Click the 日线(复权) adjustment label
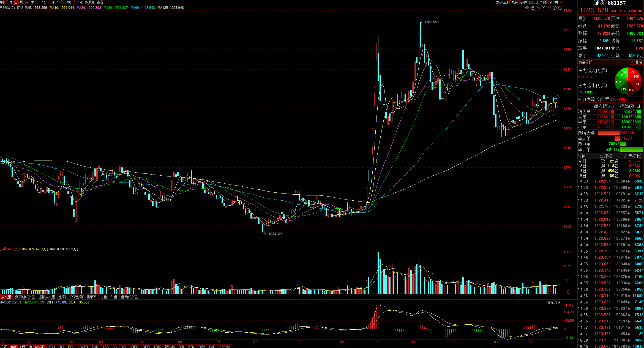 click(x=7, y=8)
